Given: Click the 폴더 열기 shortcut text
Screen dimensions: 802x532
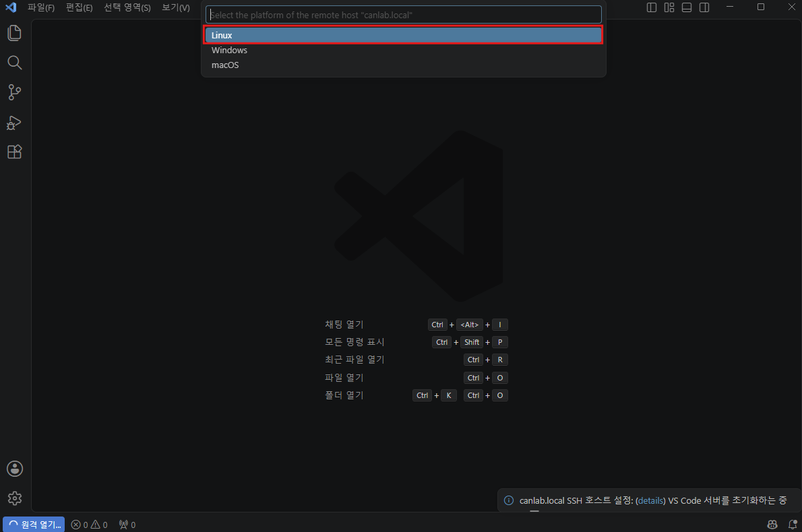Looking at the screenshot, I should (x=344, y=395).
